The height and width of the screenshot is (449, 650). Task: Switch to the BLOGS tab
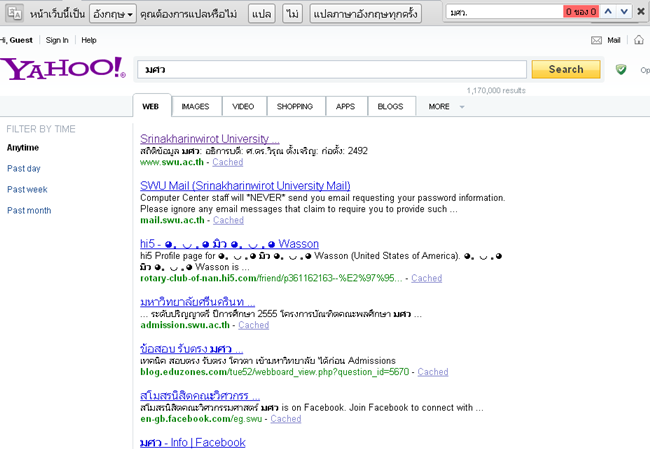click(x=390, y=107)
